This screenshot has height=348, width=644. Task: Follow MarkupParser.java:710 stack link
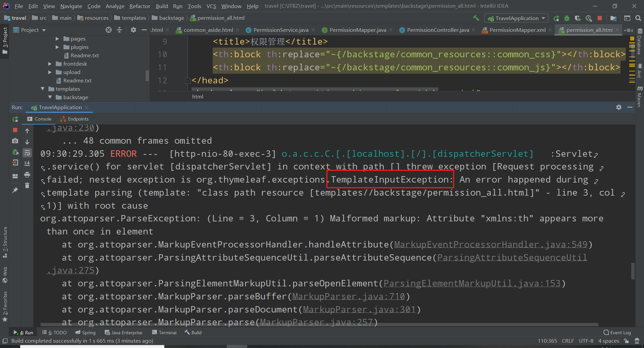tap(348, 296)
